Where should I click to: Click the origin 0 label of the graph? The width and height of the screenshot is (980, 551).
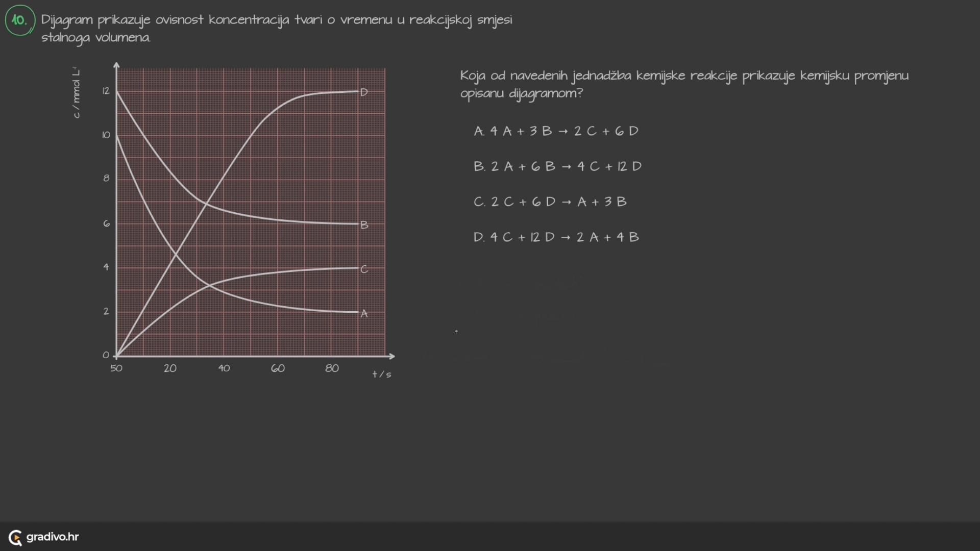(106, 355)
